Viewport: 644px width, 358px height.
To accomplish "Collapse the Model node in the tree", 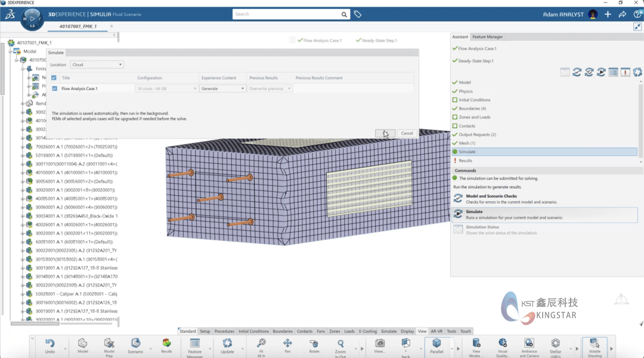I will click(10, 51).
